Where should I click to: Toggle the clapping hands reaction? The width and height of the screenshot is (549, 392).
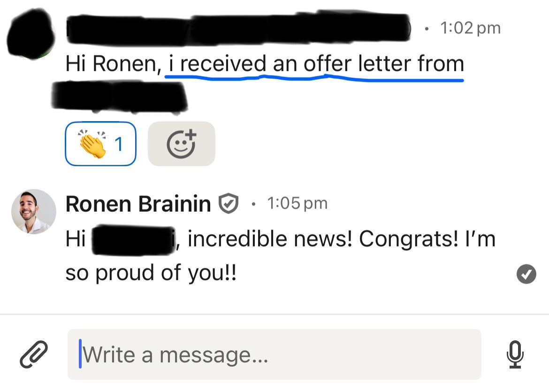click(91, 144)
